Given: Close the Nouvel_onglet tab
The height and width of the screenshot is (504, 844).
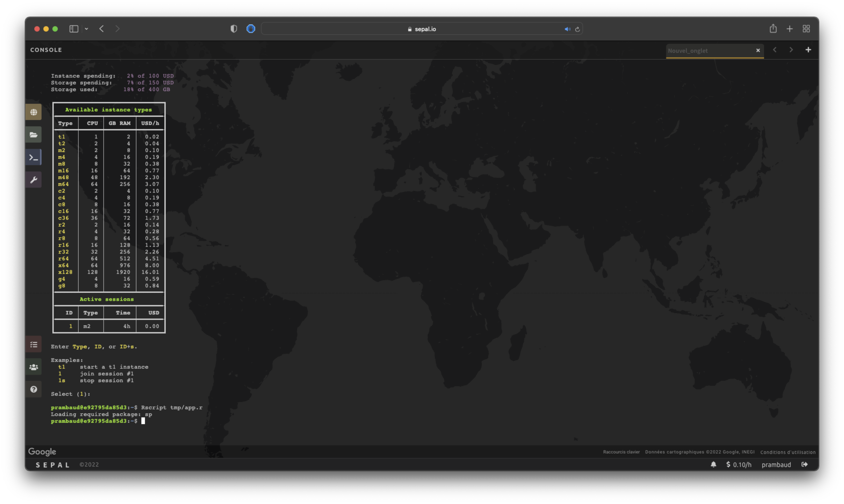Looking at the screenshot, I should click(758, 51).
